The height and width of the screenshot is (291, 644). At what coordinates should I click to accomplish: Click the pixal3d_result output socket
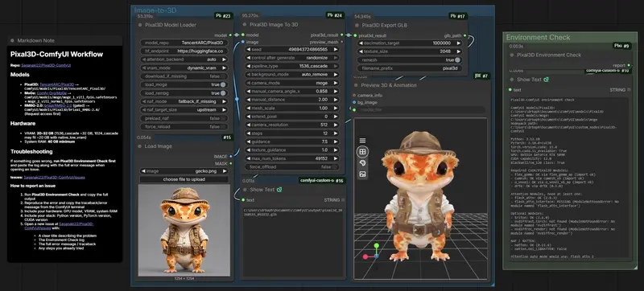point(342,35)
